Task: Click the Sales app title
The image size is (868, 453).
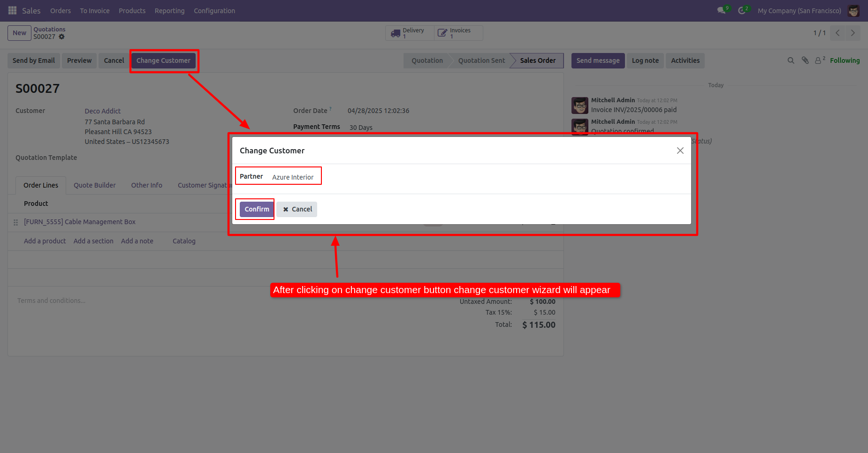Action: (x=31, y=10)
